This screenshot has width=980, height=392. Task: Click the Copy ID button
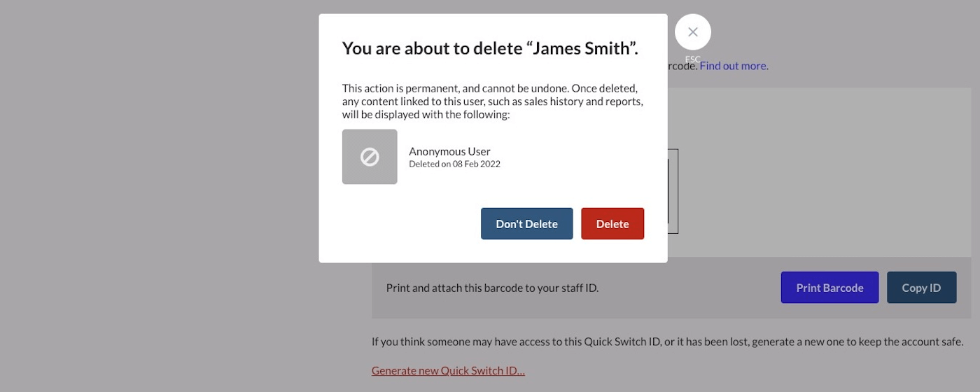click(x=921, y=288)
